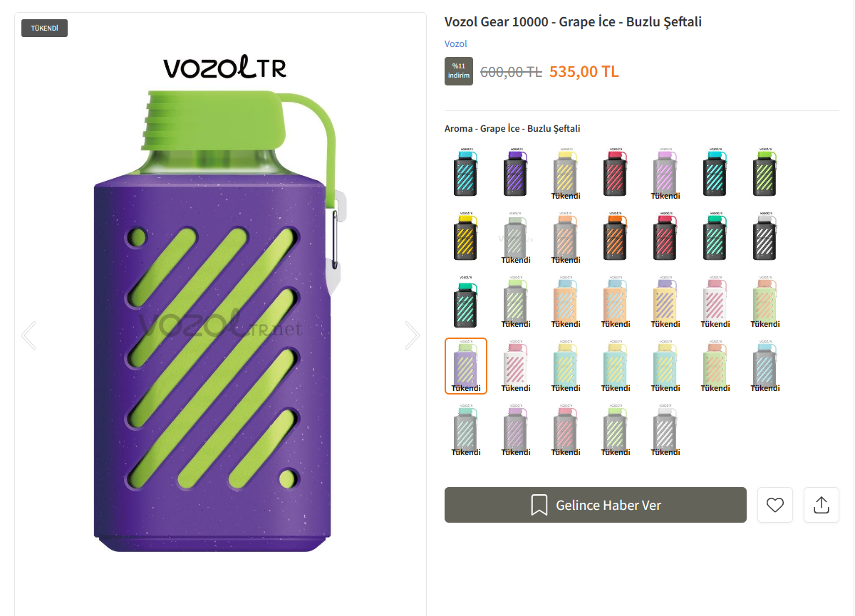Add product to favorites with heart icon
The height and width of the screenshot is (616, 855).
click(x=775, y=505)
